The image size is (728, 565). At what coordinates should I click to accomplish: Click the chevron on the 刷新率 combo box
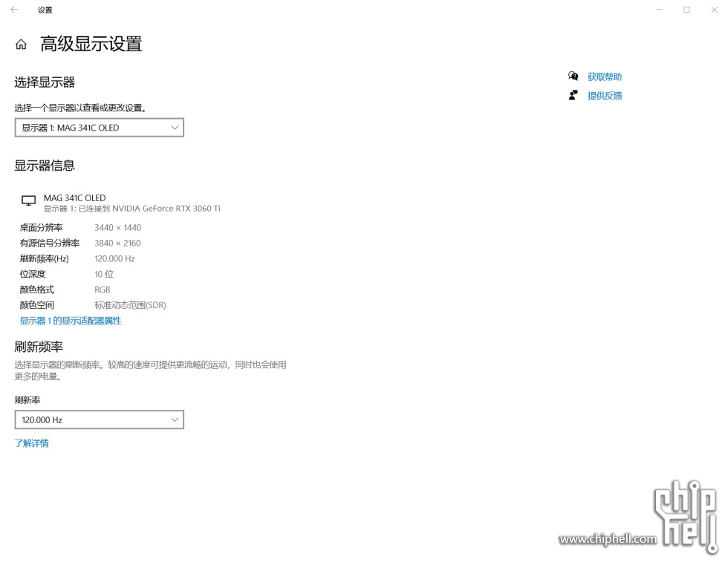click(175, 419)
